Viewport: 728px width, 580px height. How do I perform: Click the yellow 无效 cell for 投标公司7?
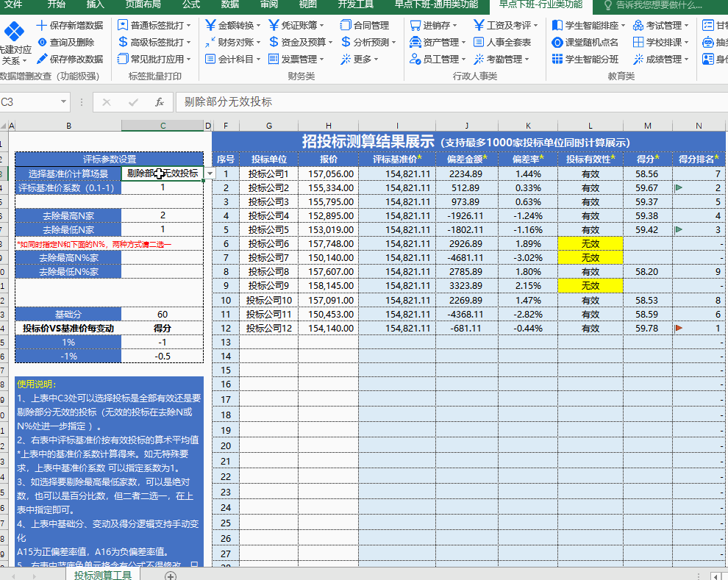pyautogui.click(x=590, y=257)
